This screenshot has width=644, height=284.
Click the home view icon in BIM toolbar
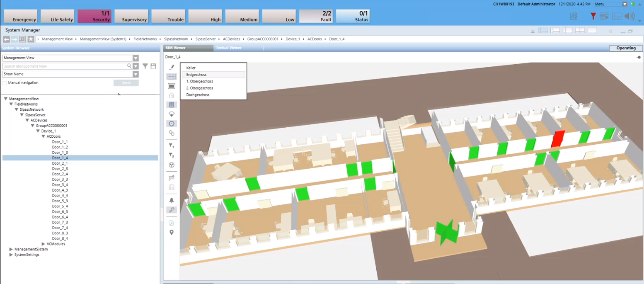[172, 96]
